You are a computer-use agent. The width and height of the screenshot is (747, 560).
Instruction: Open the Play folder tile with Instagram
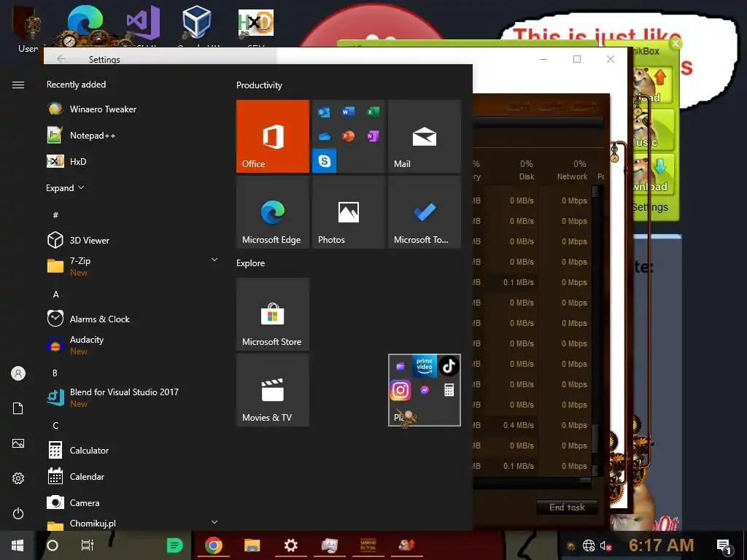pos(425,390)
